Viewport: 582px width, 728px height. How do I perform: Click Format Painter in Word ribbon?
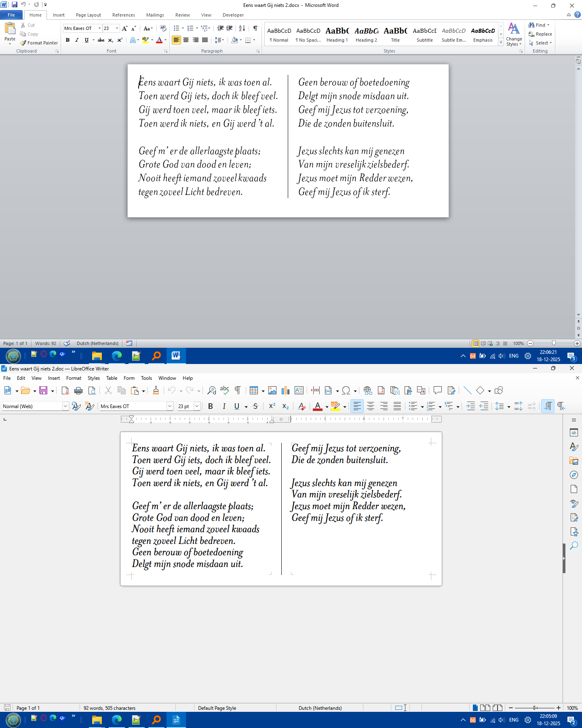[39, 43]
